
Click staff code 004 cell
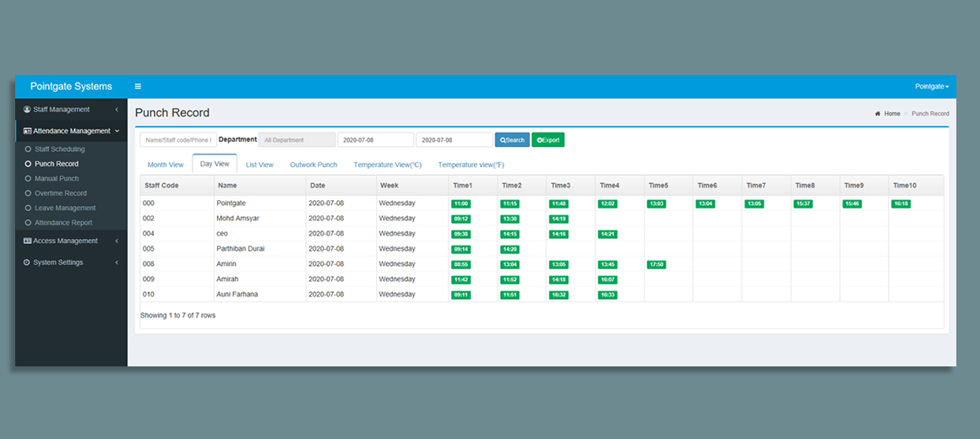[x=177, y=234]
